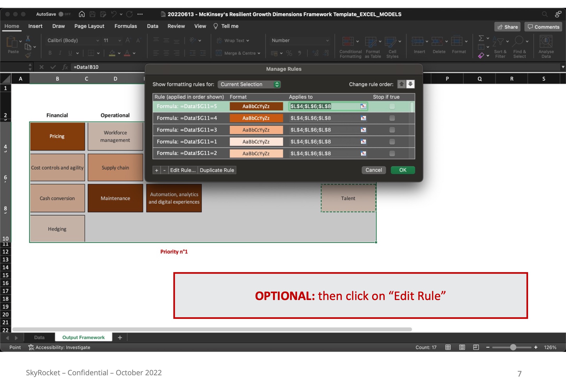Click Cancel in Manage Rules dialog

click(374, 170)
